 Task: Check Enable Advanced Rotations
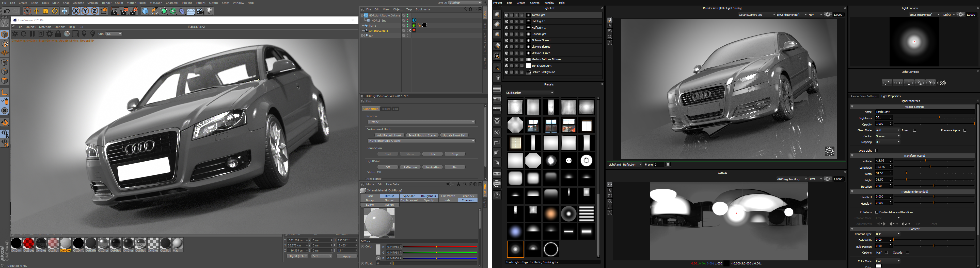[x=877, y=212]
